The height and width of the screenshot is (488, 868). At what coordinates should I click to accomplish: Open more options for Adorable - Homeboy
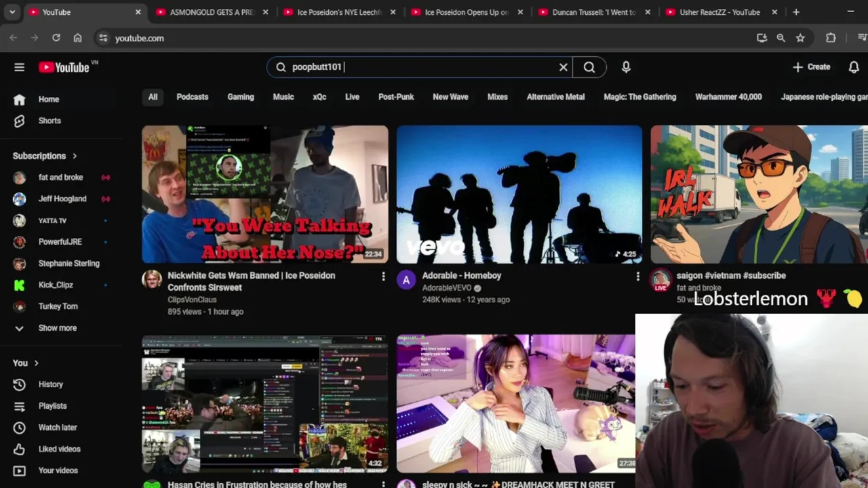click(637, 277)
